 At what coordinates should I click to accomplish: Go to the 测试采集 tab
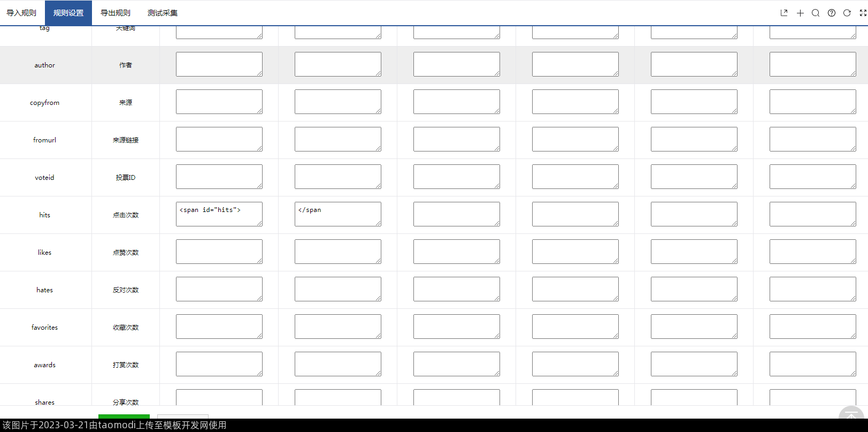click(x=163, y=13)
